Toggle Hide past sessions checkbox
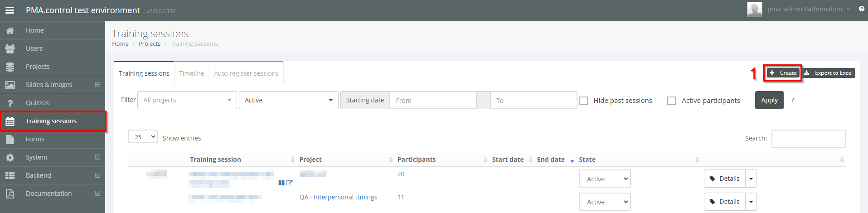The image size is (868, 213). 584,101
